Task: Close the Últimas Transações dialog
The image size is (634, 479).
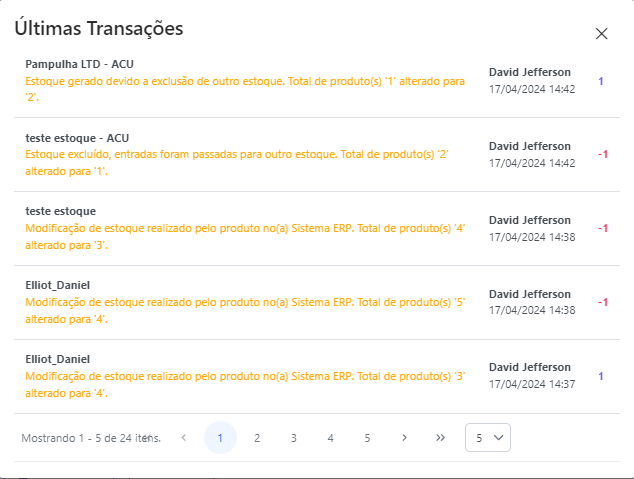Action: coord(601,34)
